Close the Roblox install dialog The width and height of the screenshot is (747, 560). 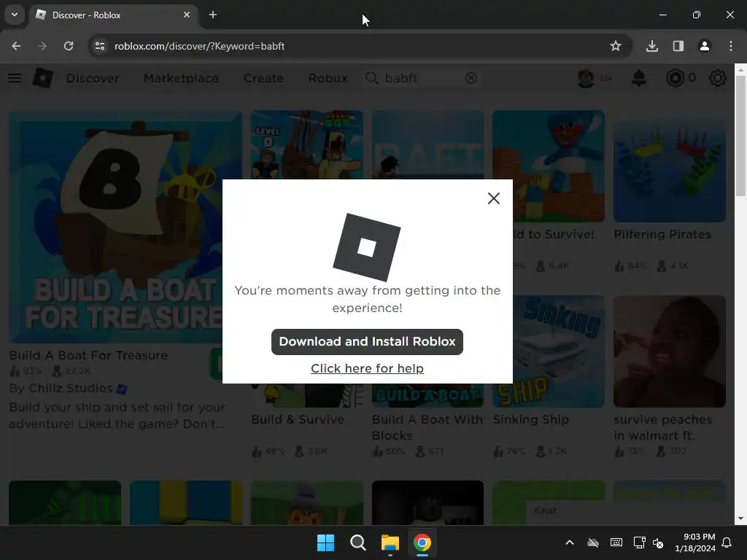coord(494,198)
